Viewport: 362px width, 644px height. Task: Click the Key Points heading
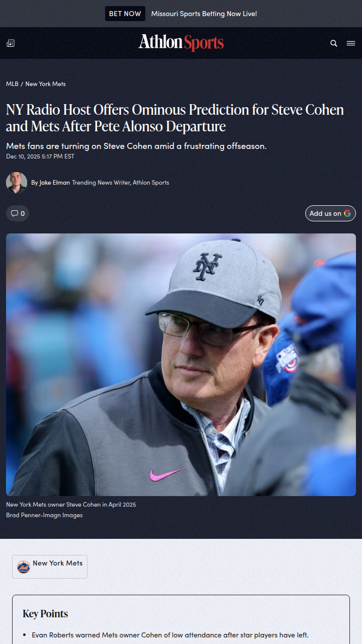(45, 614)
